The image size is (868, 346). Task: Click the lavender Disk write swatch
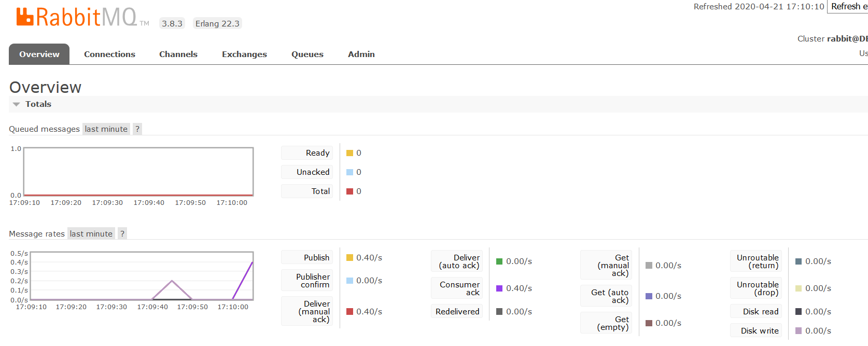[x=799, y=331]
